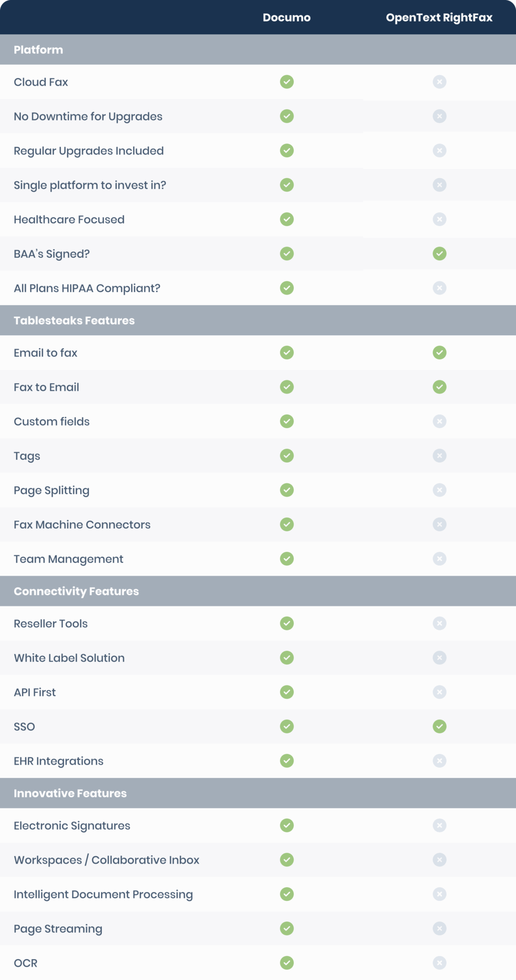The width and height of the screenshot is (516, 980).
Task: Click RightFax's green check for SSO
Action: [x=439, y=726]
